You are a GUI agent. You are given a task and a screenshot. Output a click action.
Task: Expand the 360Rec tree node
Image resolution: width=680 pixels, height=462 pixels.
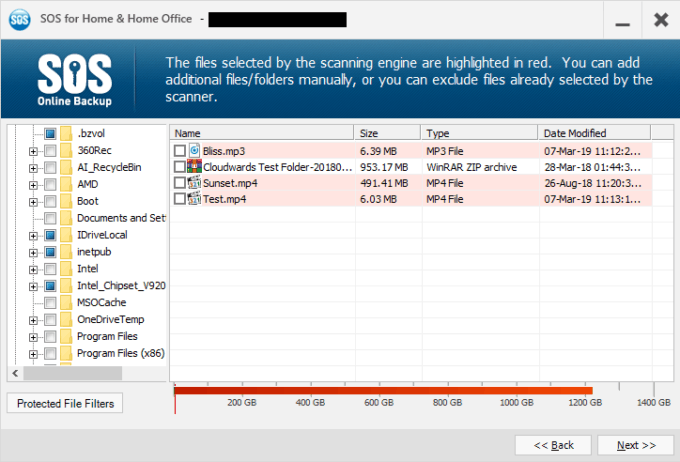[33, 151]
